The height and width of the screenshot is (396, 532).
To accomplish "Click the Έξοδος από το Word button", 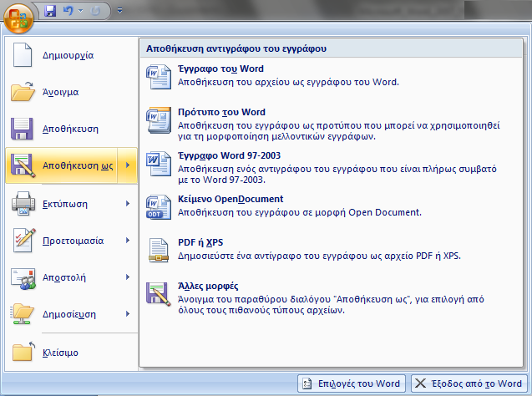I will click(x=469, y=383).
